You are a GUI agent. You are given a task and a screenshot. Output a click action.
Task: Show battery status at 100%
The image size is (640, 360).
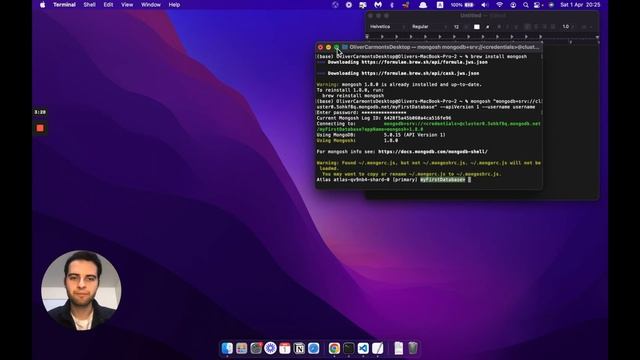(462, 5)
